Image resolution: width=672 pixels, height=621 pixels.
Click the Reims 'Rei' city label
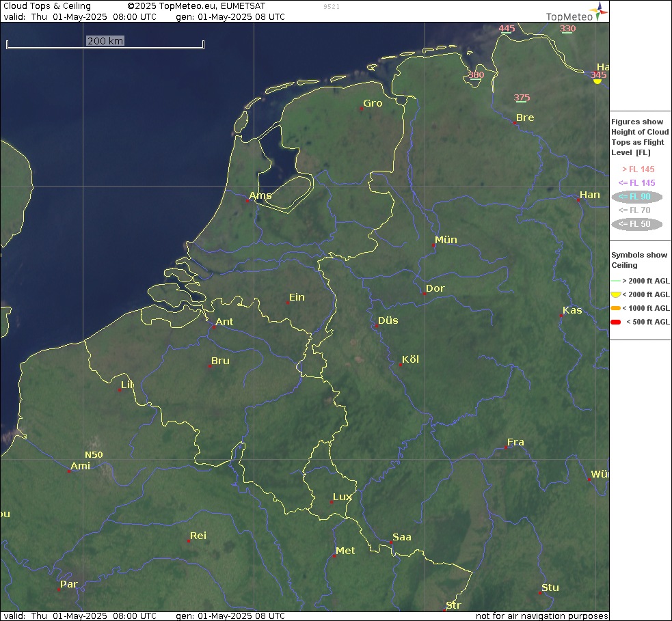(198, 536)
